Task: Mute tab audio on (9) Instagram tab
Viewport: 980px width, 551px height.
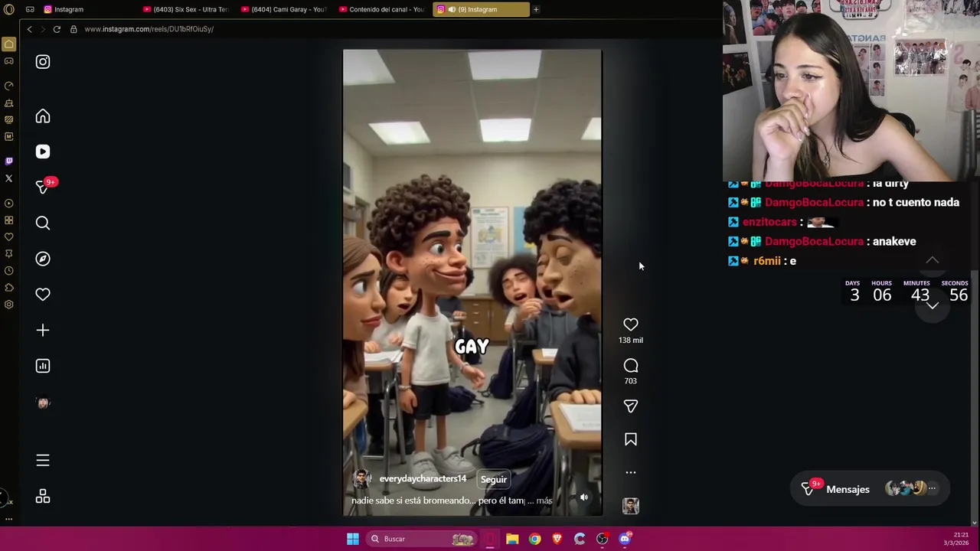Action: 452,9
